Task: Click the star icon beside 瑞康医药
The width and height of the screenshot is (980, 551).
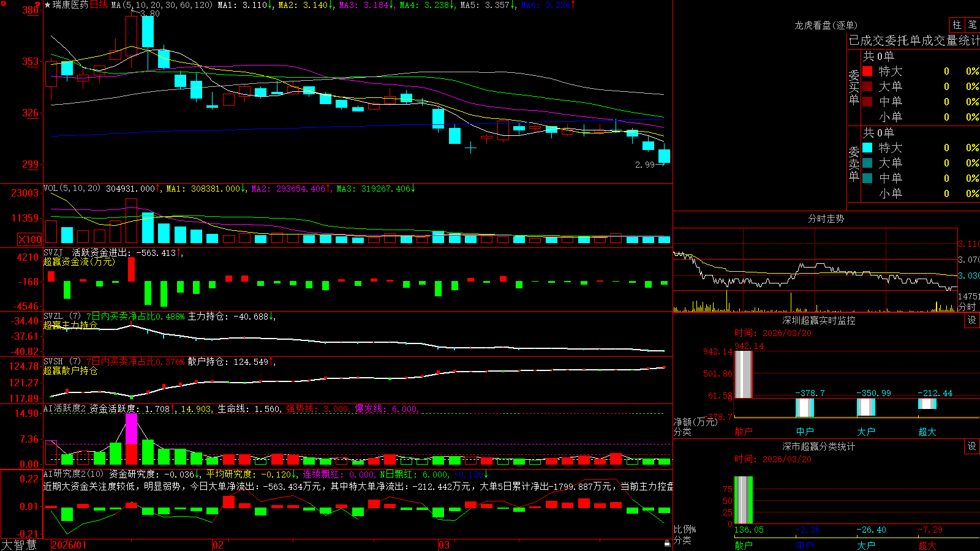Action: tap(47, 5)
